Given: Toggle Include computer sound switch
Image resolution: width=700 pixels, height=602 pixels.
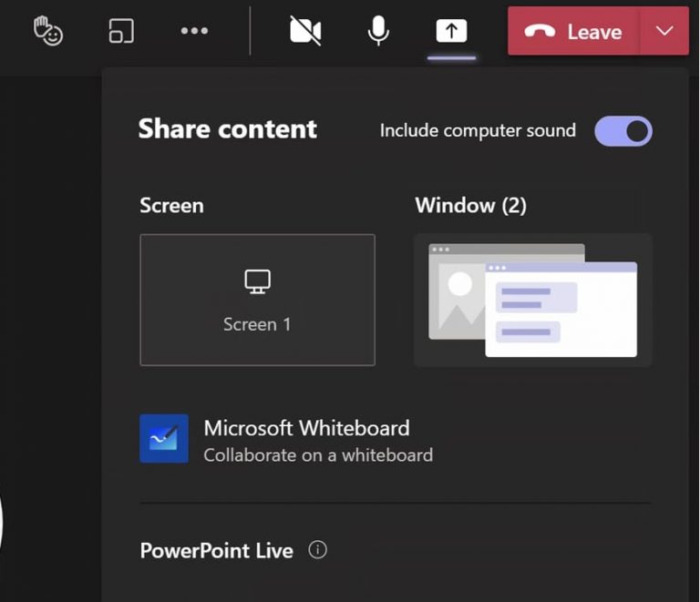Looking at the screenshot, I should pos(623,131).
